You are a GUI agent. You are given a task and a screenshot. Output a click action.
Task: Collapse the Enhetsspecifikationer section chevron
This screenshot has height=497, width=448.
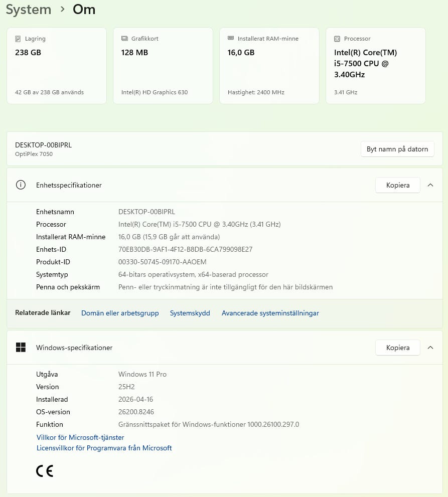point(430,185)
